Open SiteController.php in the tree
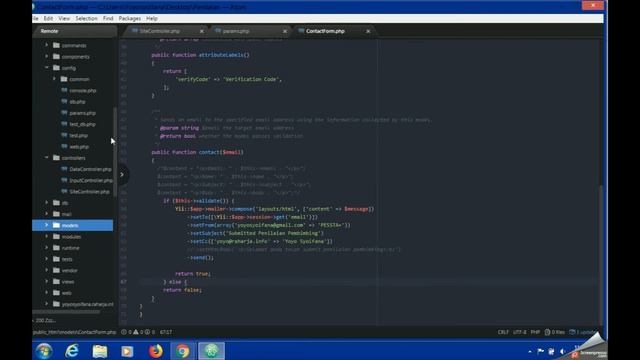Screen dimensions: 640x360 89,191
